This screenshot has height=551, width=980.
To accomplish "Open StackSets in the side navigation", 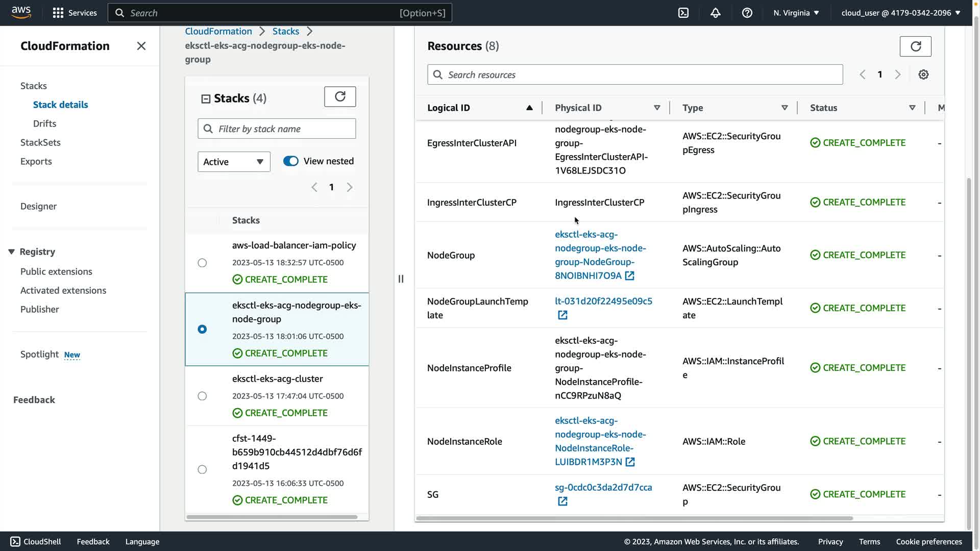I will coord(40,142).
